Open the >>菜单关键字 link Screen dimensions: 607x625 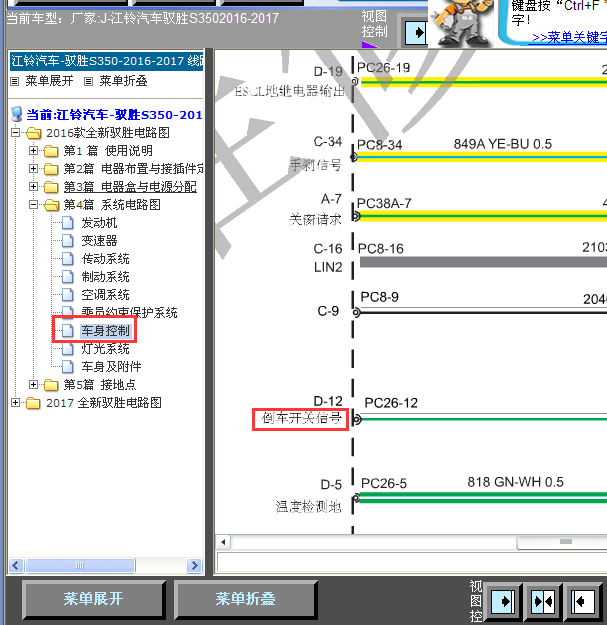[569, 37]
